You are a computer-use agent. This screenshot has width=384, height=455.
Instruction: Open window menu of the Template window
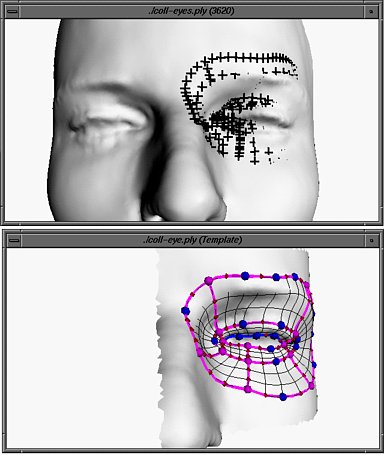[x=13, y=240]
